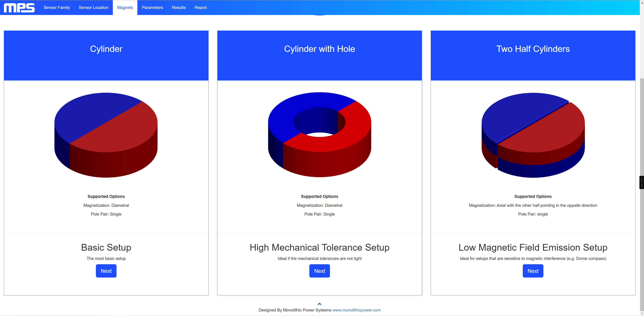
Task: Open the Sensor Family tab
Action: (56, 8)
